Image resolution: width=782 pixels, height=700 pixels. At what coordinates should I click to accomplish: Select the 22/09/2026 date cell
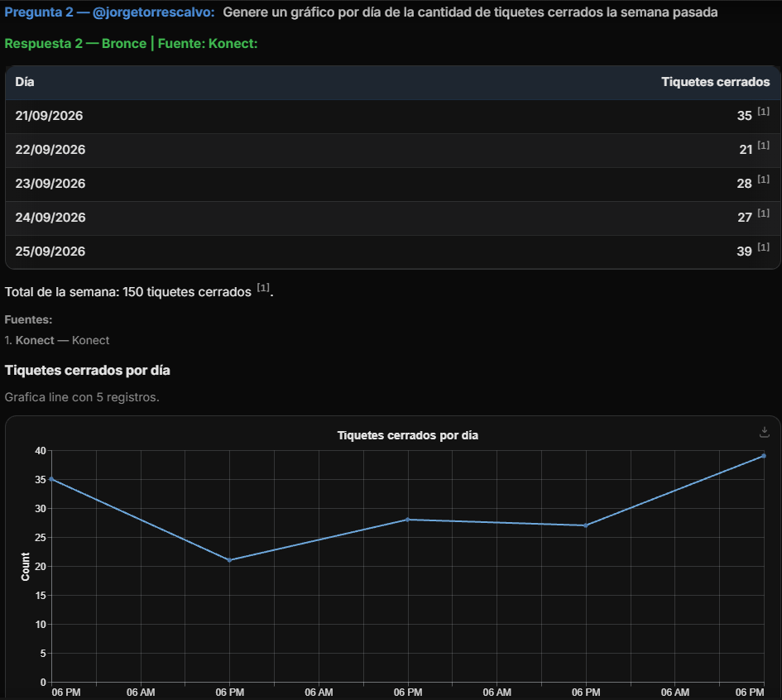[50, 150]
